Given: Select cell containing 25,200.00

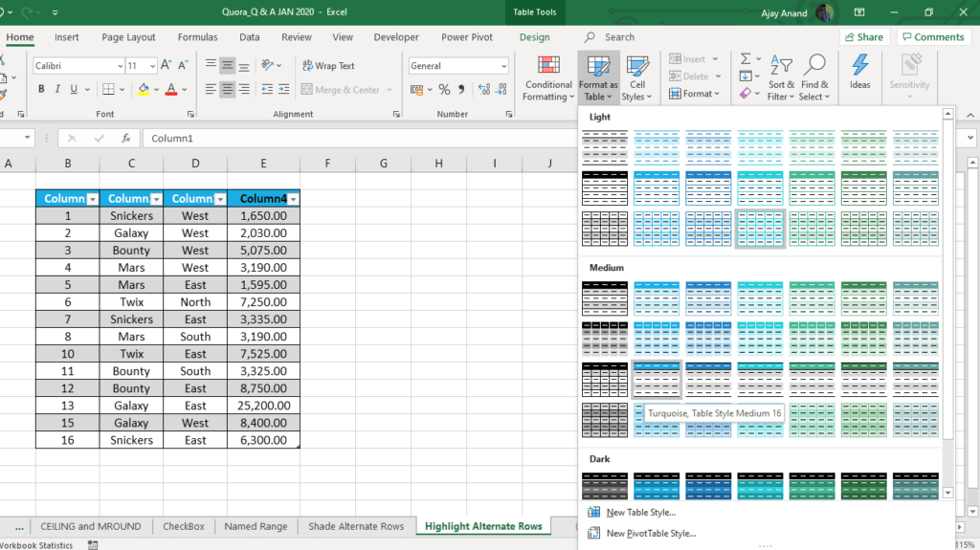Looking at the screenshot, I should pos(264,406).
